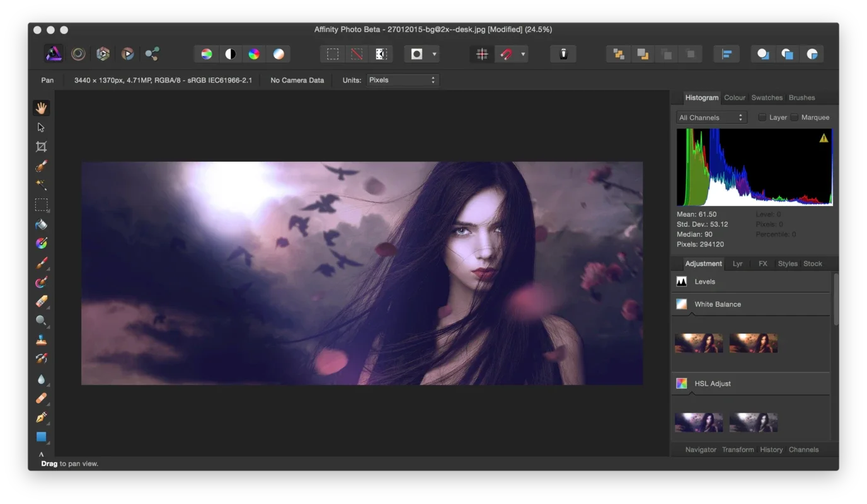Viewport: 867px width, 504px height.
Task: Apply Auto Contrast half-circle icon
Action: tap(231, 54)
